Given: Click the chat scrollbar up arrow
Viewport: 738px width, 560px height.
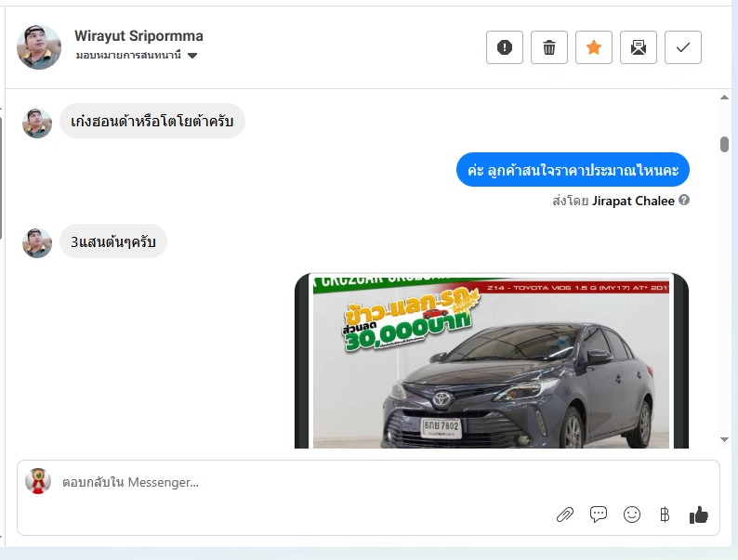Looking at the screenshot, I should 724,98.
